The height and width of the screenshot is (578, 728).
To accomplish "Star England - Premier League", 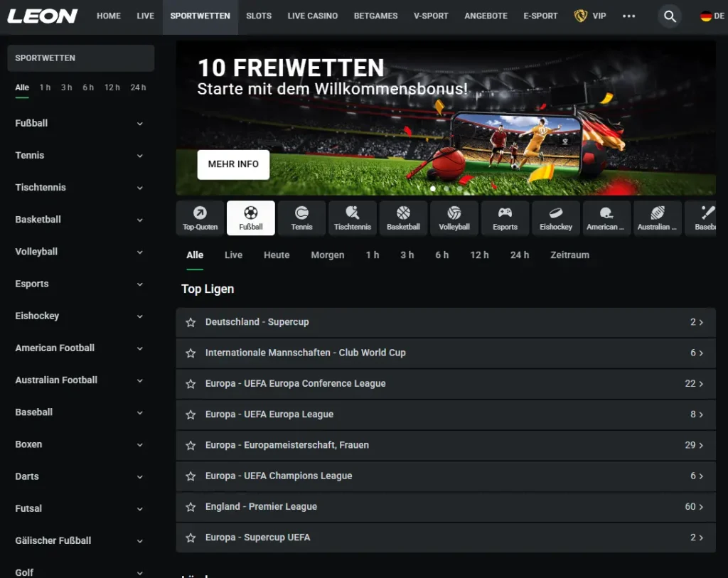I will [191, 507].
